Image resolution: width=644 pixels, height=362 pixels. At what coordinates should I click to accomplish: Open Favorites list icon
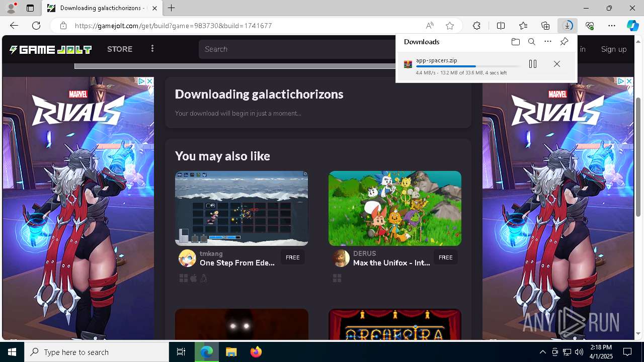[523, 26]
